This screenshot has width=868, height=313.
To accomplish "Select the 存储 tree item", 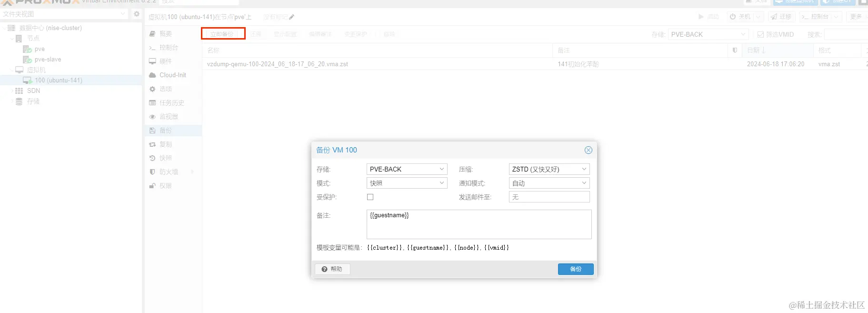I will [33, 101].
